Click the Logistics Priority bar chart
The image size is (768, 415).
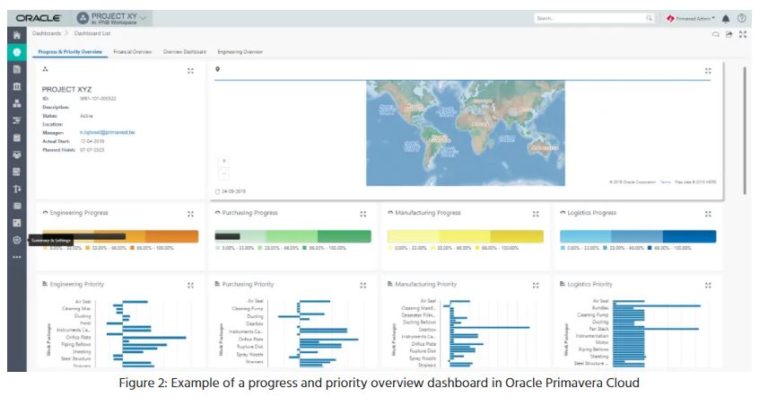[x=638, y=333]
